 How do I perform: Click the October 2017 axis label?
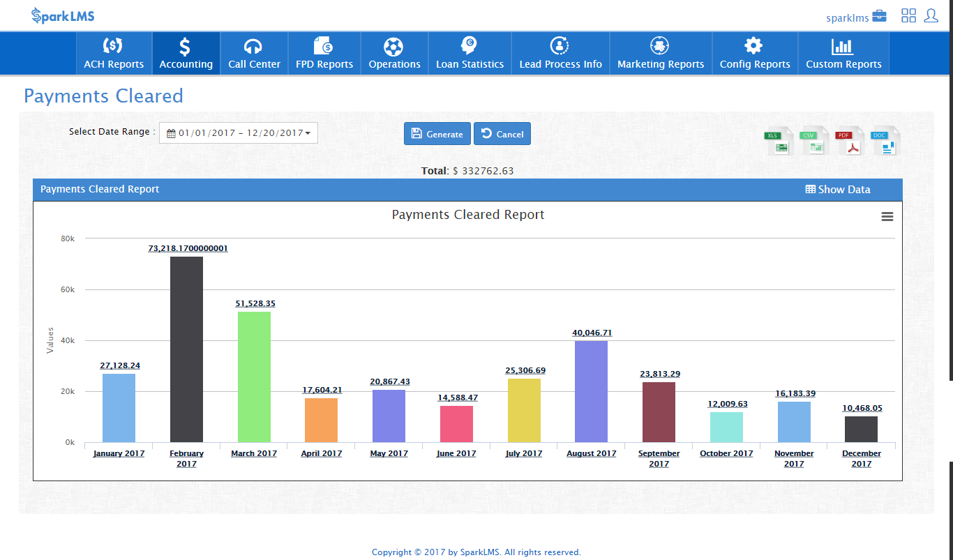(726, 453)
